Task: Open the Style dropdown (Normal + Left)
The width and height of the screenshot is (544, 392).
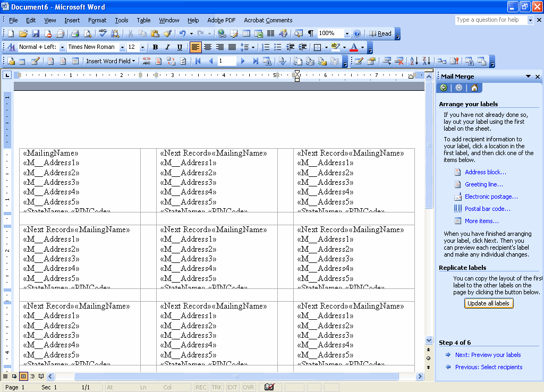Action: pos(63,47)
